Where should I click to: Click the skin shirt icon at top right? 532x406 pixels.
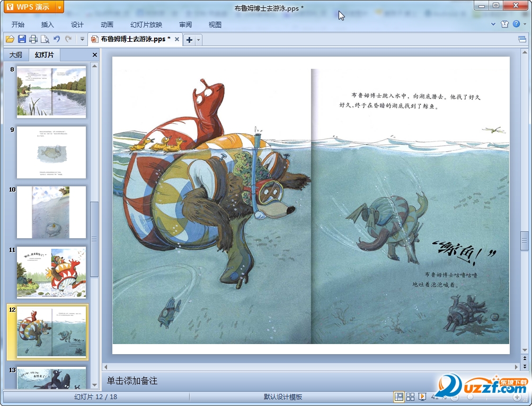point(504,24)
